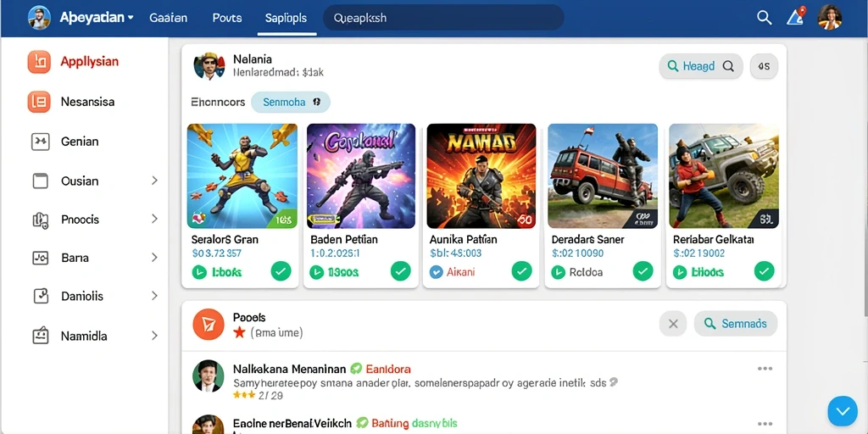The width and height of the screenshot is (868, 434).
Task: Click the magnifier icon right of Heagd
Action: pyautogui.click(x=728, y=66)
